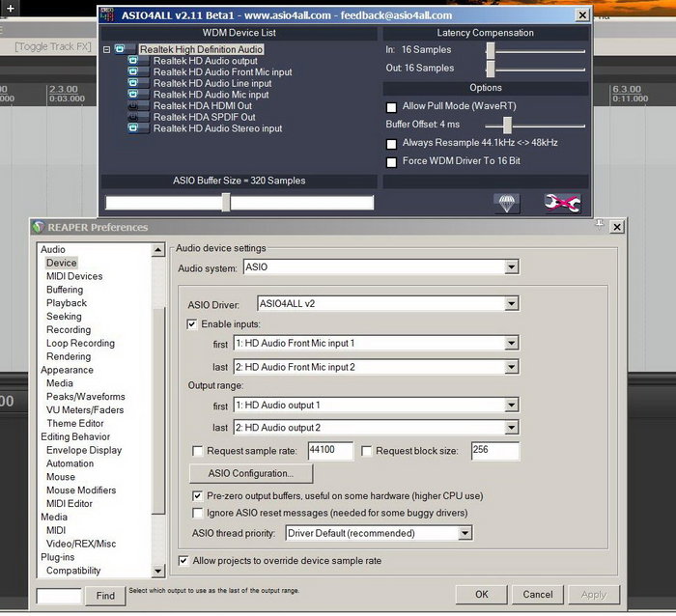Click the wrench advanced settings icon

(562, 203)
